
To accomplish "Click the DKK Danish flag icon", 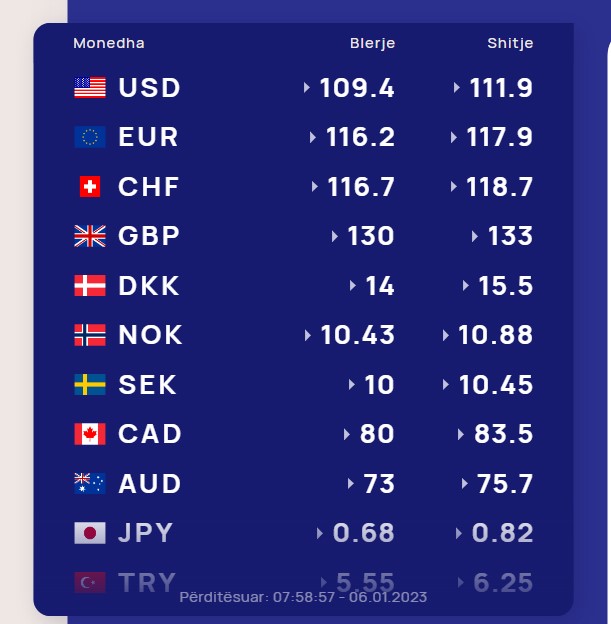I will 90,285.
